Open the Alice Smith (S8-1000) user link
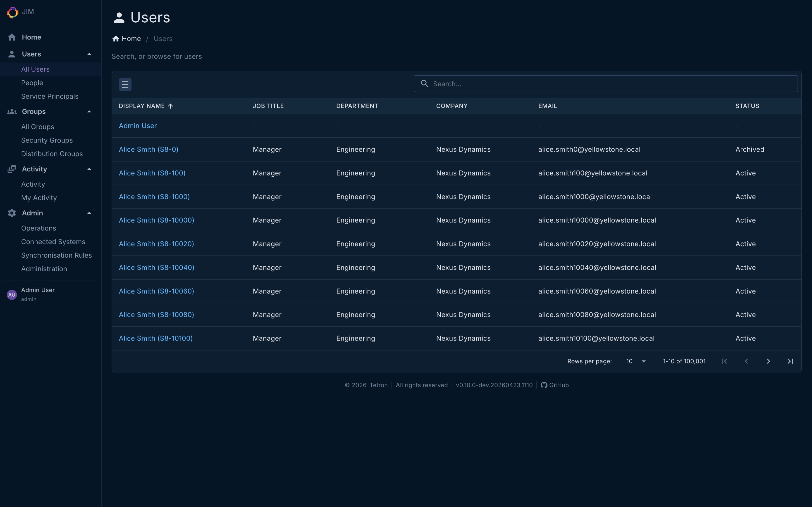 tap(154, 197)
